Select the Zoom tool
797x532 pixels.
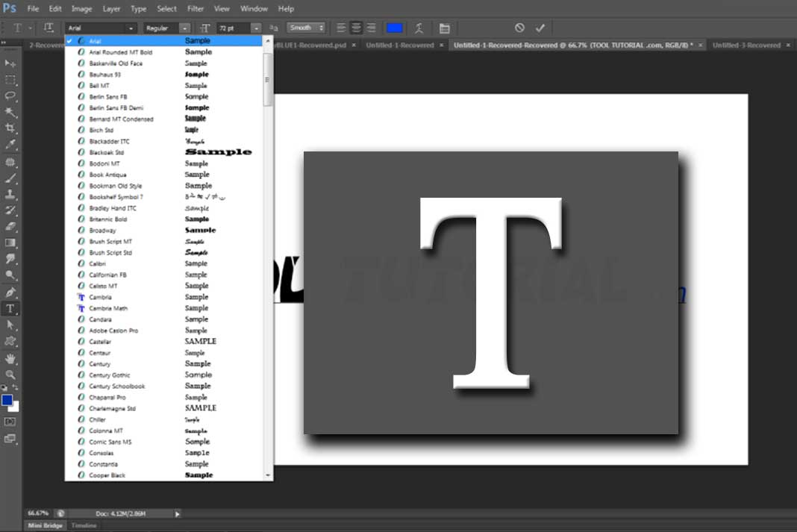(x=10, y=374)
